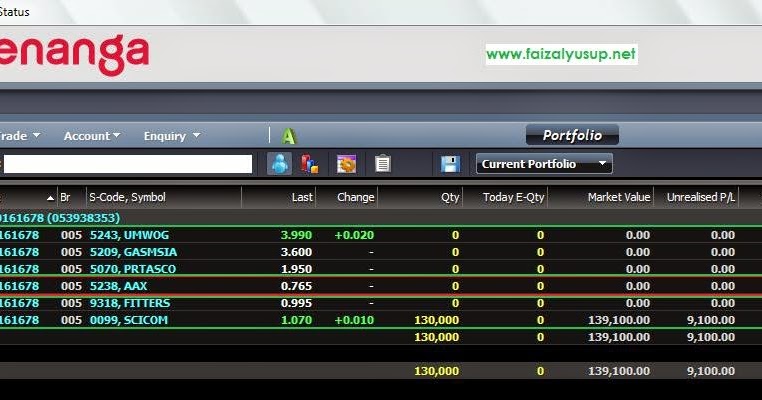The image size is (762, 400).
Task: Click SCICOM market value 139,100.00
Action: [x=619, y=320]
